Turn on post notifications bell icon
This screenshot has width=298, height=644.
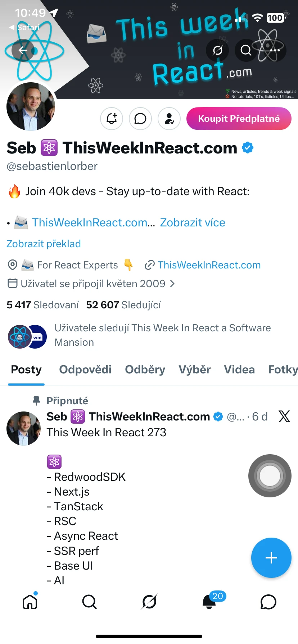[112, 119]
